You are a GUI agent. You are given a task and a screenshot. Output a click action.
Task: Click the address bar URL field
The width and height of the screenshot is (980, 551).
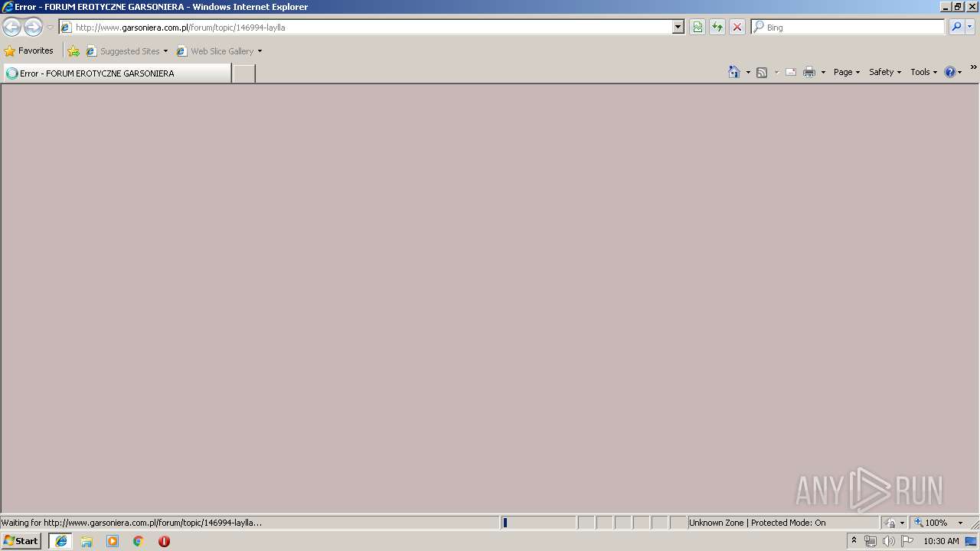pos(366,28)
